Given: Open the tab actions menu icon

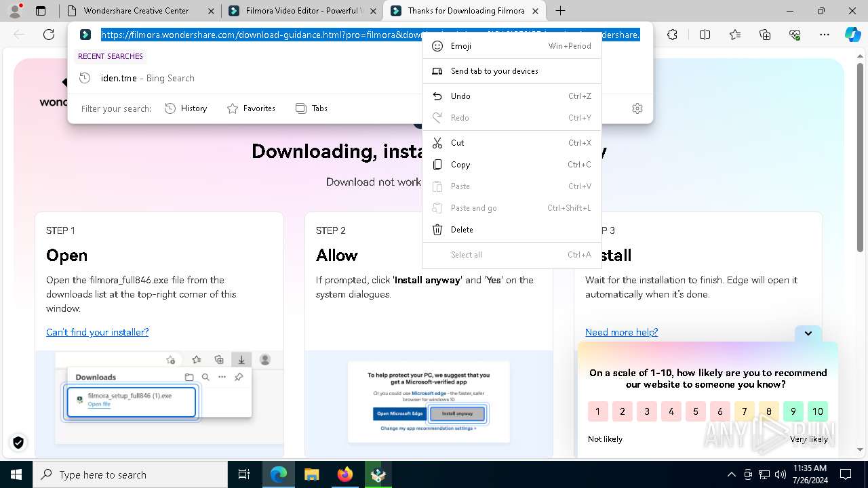Looking at the screenshot, I should (x=41, y=11).
